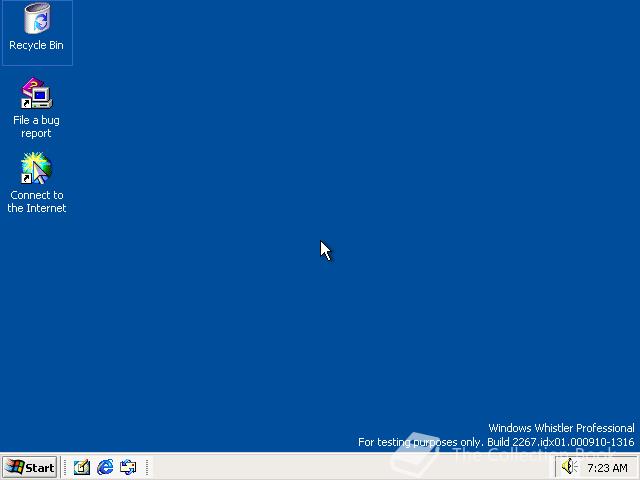The image size is (640, 480).
Task: Open the Start menu
Action: click(x=30, y=467)
